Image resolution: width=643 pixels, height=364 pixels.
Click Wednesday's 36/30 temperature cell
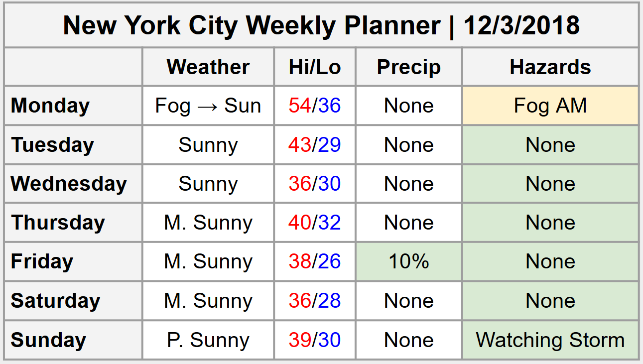[315, 184]
